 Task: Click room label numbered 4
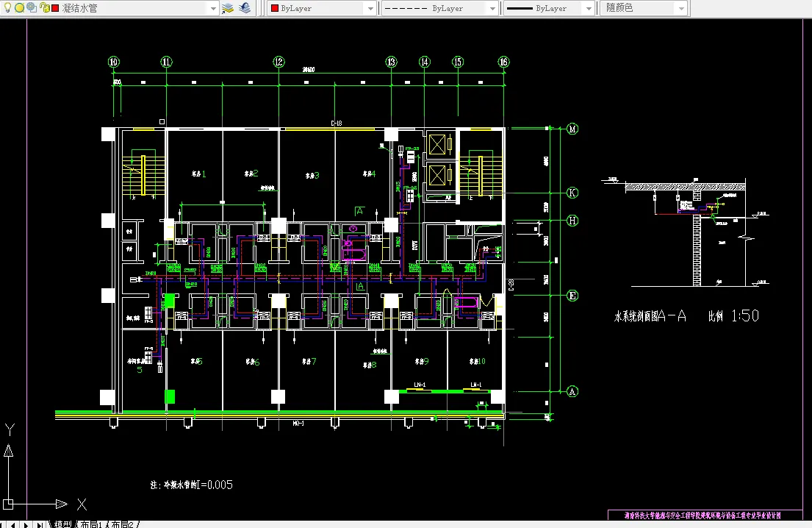tap(369, 174)
